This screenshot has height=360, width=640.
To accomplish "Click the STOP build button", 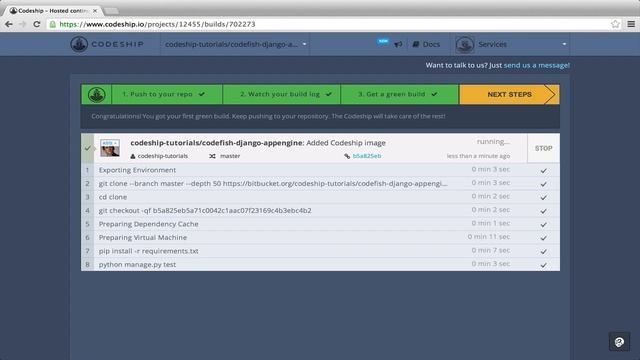I will [x=543, y=149].
